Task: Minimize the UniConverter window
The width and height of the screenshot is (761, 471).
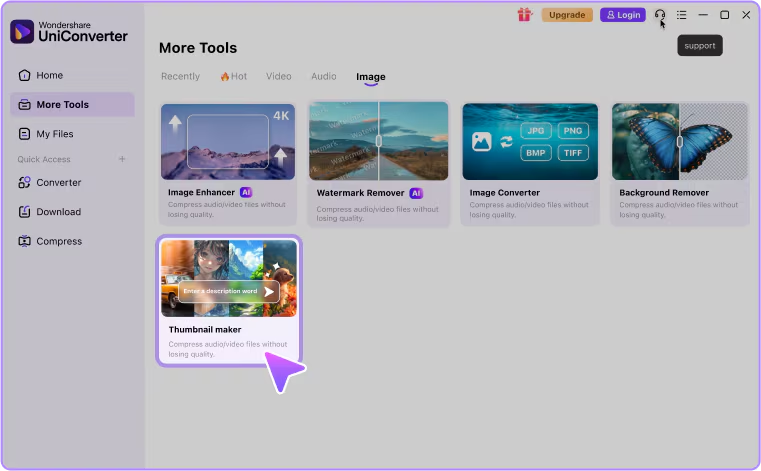Action: [x=703, y=15]
